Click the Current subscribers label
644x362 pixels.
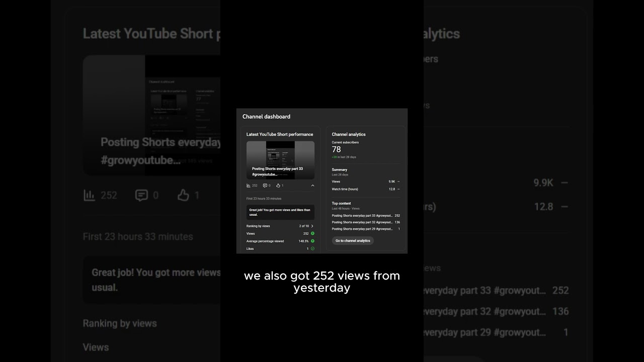tap(345, 142)
